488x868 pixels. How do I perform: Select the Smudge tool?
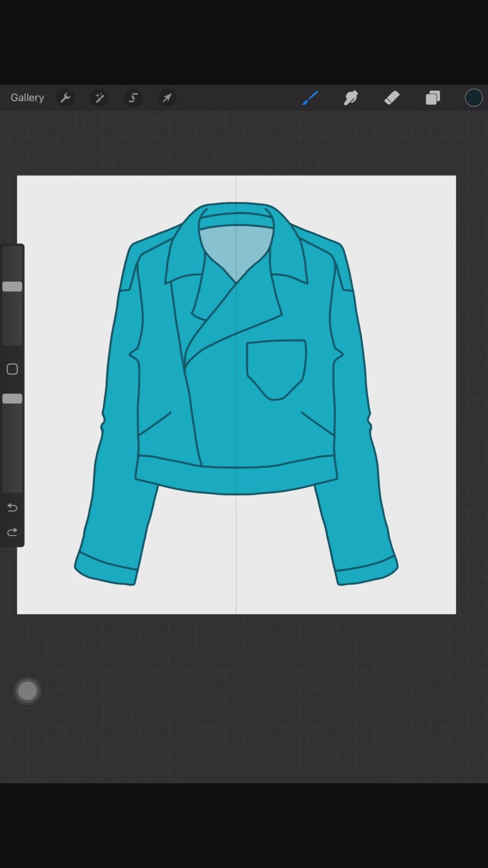(351, 98)
